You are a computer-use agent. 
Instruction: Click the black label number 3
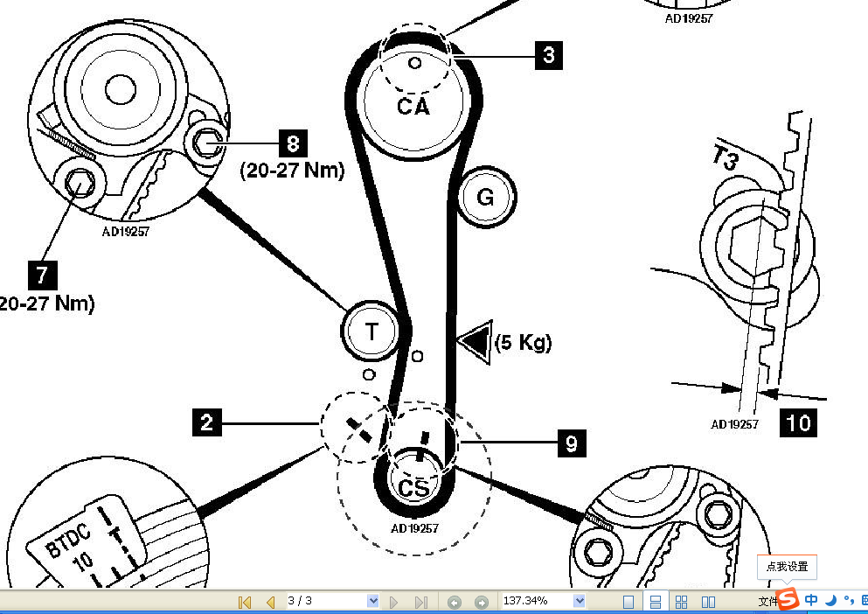click(x=549, y=55)
